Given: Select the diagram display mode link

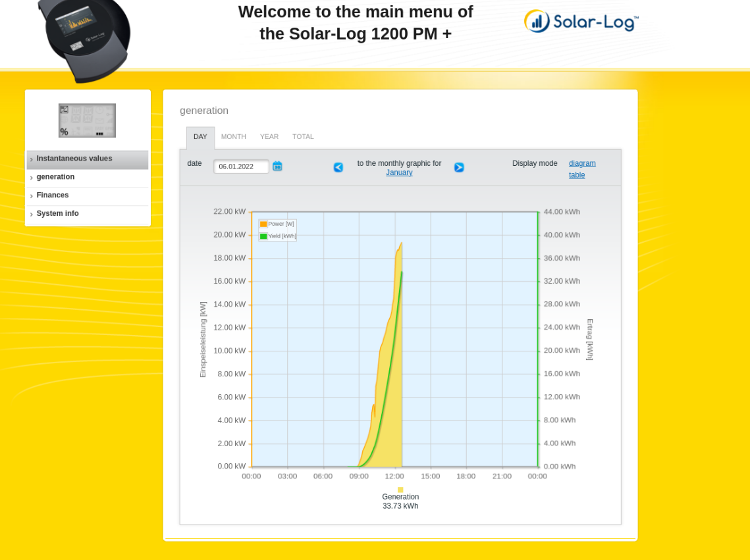Looking at the screenshot, I should point(582,163).
